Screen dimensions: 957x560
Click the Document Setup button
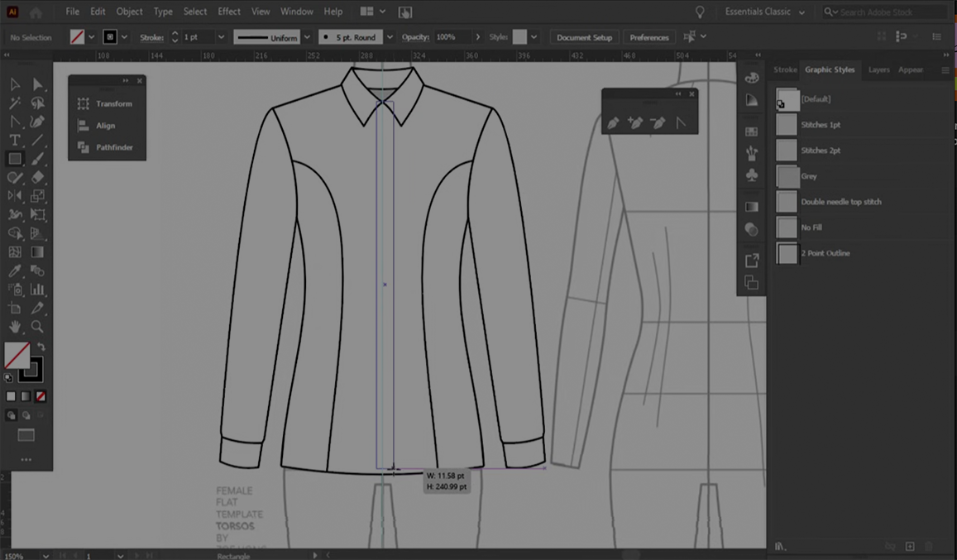pos(584,37)
